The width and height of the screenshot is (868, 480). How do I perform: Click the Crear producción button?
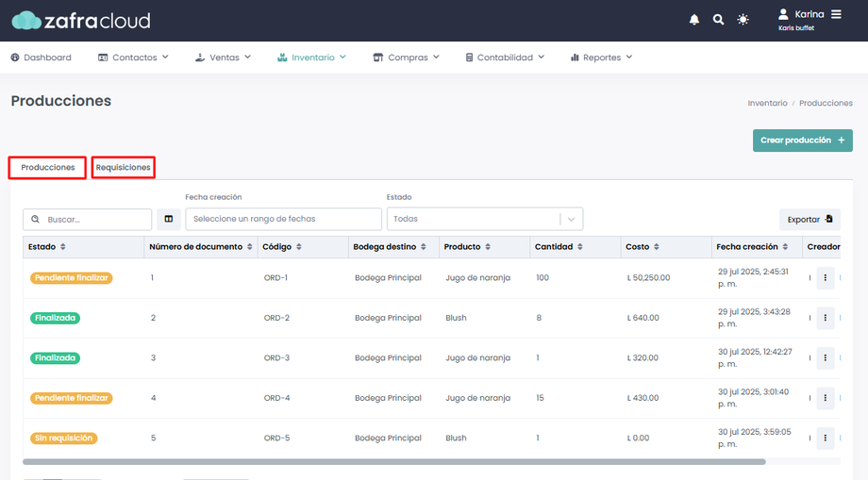click(x=802, y=141)
